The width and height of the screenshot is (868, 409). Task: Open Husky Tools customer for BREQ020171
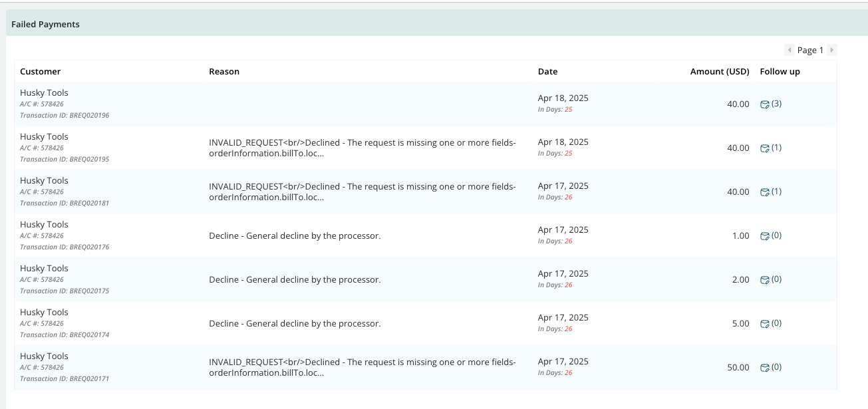point(44,356)
